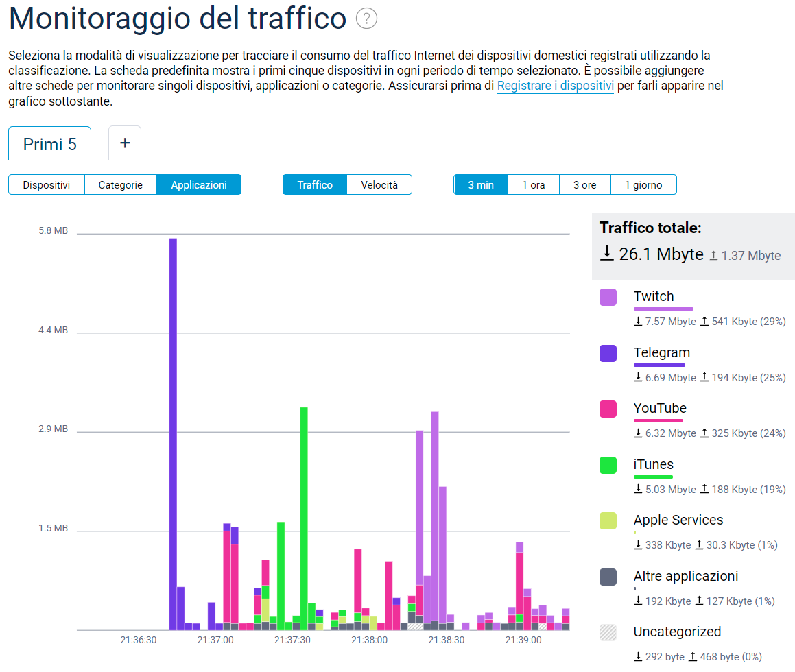Select the 1 giorno time range
Viewport: 795px width, 672px height.
(643, 185)
